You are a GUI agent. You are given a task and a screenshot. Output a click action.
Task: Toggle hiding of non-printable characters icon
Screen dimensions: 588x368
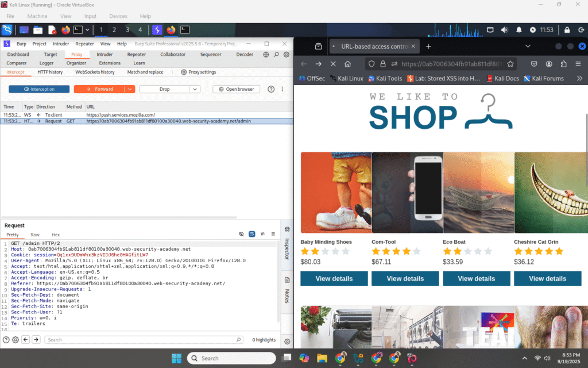click(x=241, y=235)
